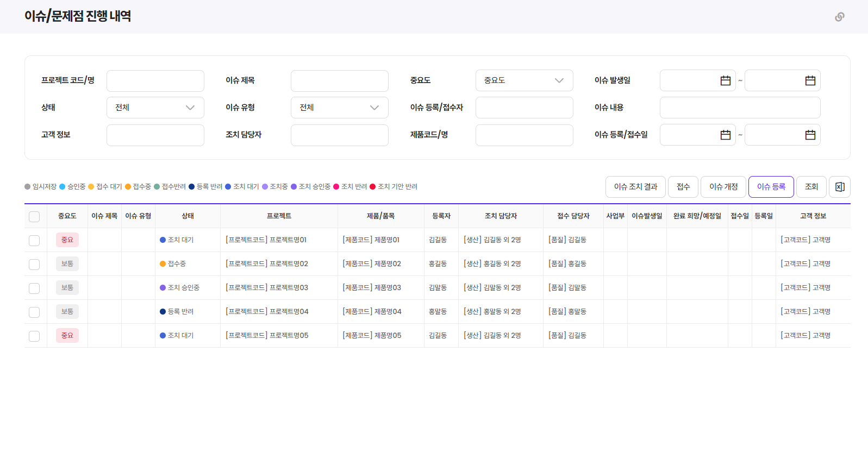
Task: Click the 보통 badge in the 프로젝트명02 row
Action: tap(67, 263)
